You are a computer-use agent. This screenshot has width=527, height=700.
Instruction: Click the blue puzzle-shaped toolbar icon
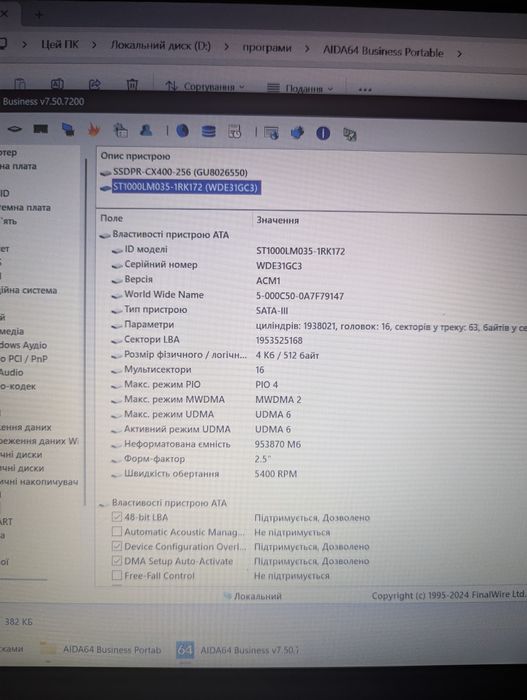[297, 133]
